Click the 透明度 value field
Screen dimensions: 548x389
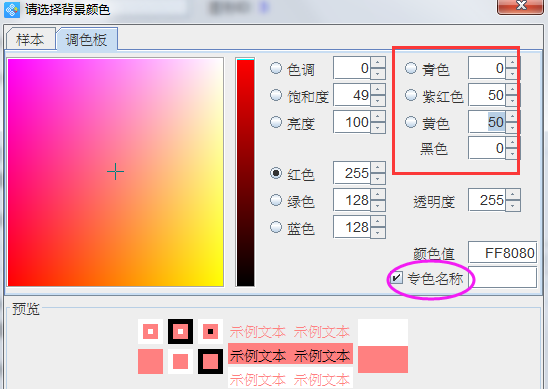pyautogui.click(x=487, y=200)
